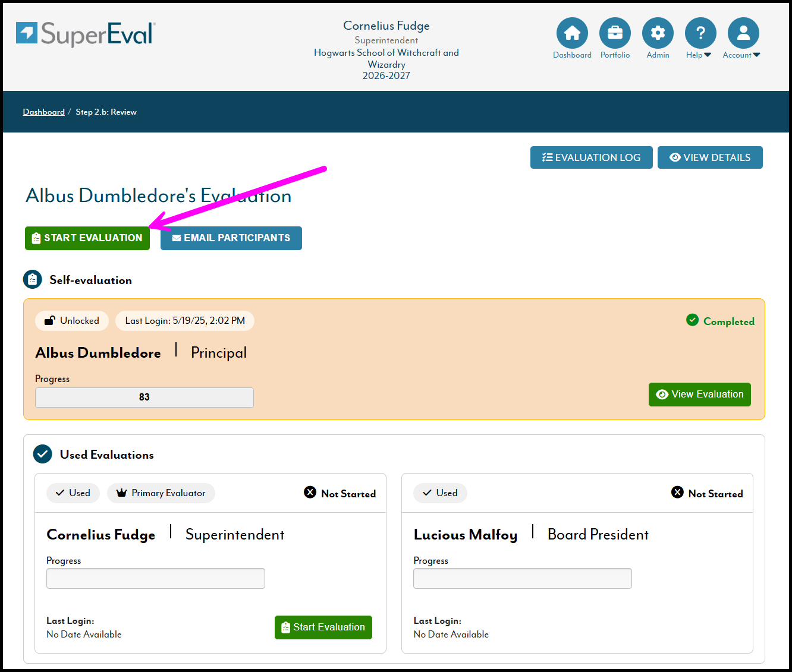Open Portfolio briefcase icon
The height and width of the screenshot is (672, 792).
coord(615,33)
